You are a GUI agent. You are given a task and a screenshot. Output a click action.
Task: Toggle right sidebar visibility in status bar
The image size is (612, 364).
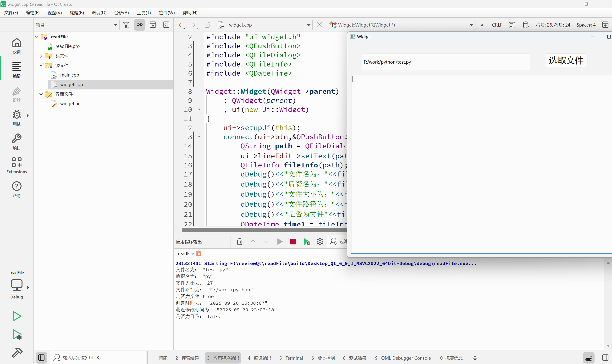605,358
